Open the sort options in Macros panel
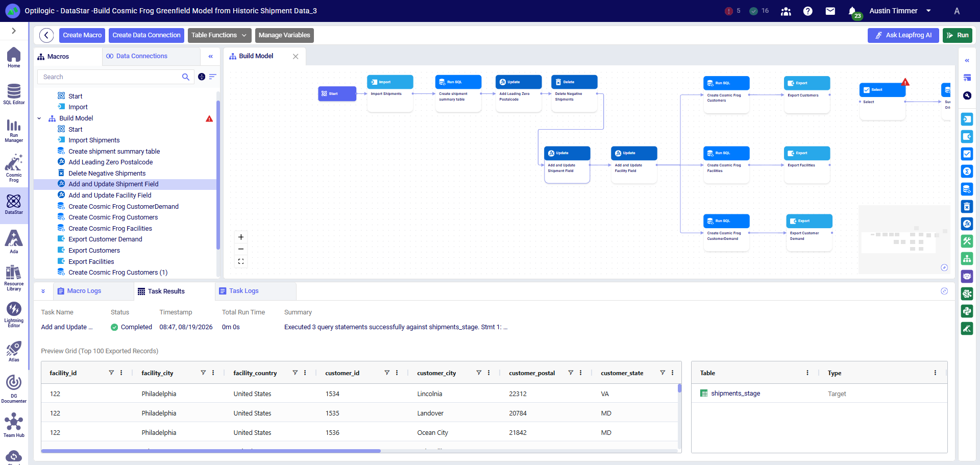The width and height of the screenshot is (980, 465). click(213, 77)
